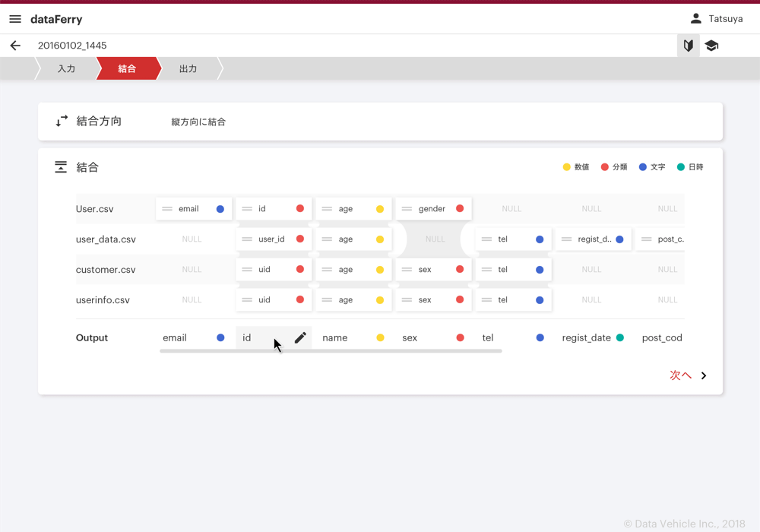Image resolution: width=760 pixels, height=532 pixels.
Task: Click the Tatsuya username
Action: pyautogui.click(x=726, y=18)
